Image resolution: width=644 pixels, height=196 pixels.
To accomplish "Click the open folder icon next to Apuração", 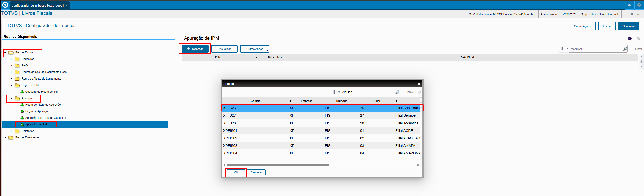I will point(17,98).
